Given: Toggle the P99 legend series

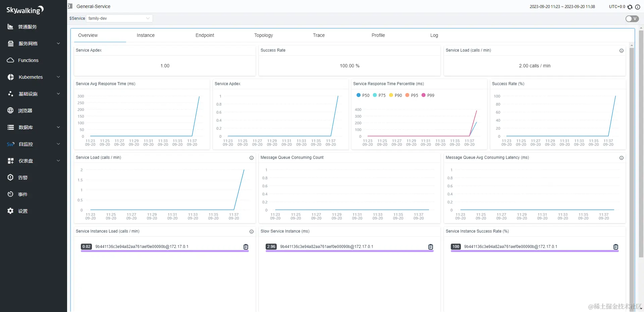Looking at the screenshot, I should click(428, 95).
